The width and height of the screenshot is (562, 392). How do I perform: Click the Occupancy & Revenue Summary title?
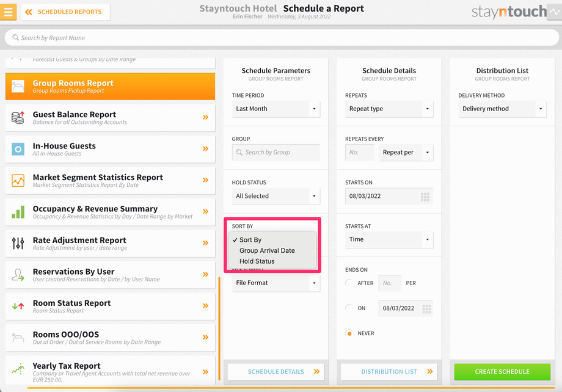click(95, 209)
